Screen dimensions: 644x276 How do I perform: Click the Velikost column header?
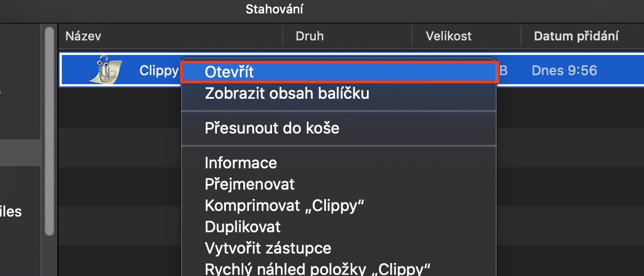coord(448,36)
